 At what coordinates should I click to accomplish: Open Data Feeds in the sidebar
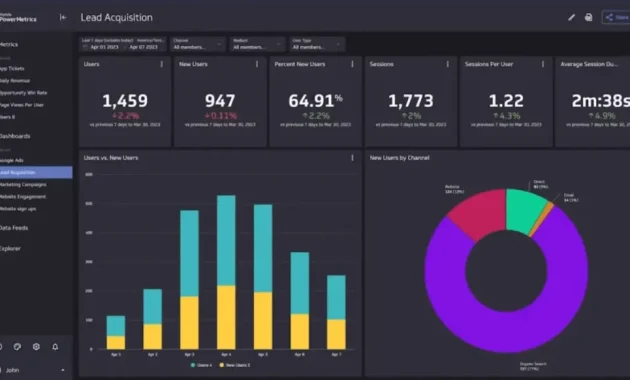coord(14,228)
